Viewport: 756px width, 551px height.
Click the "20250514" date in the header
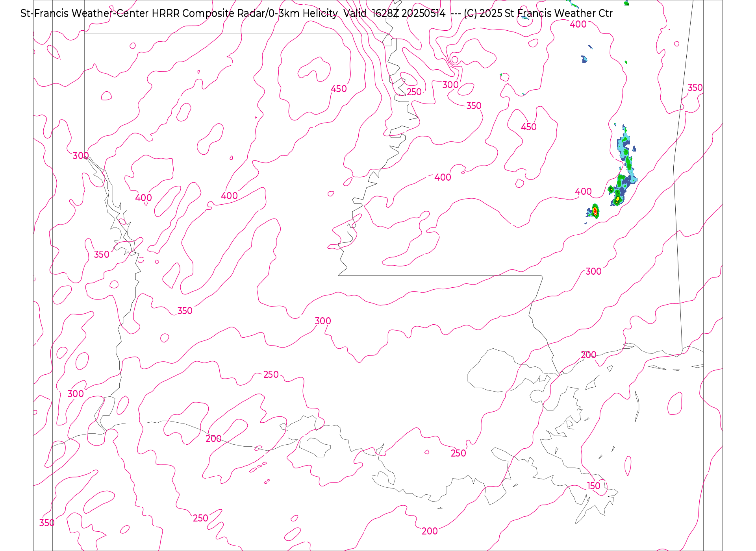[424, 13]
